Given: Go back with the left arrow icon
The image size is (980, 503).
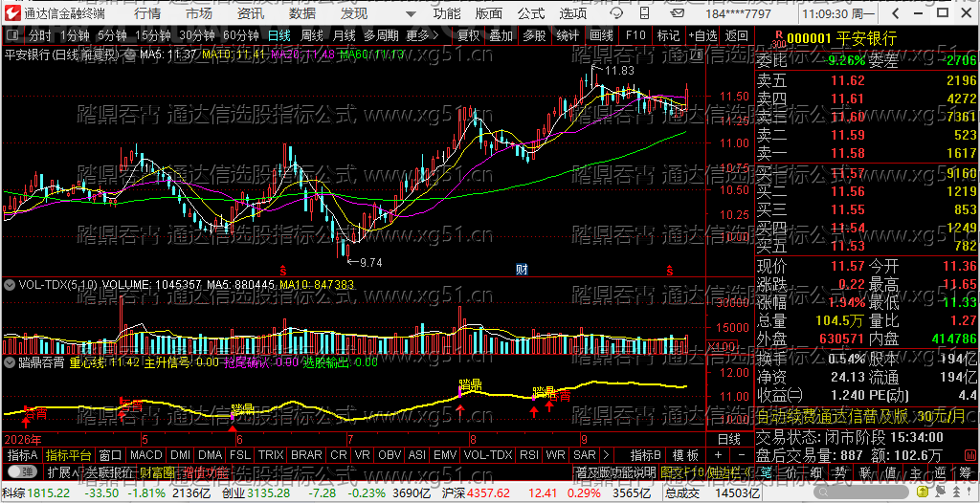Looking at the screenshot, I should tap(897, 13).
